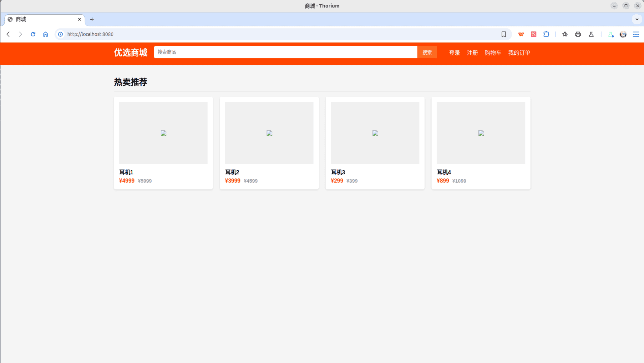This screenshot has height=363, width=644.
Task: Open the 耳机2 product image
Action: pos(269,133)
